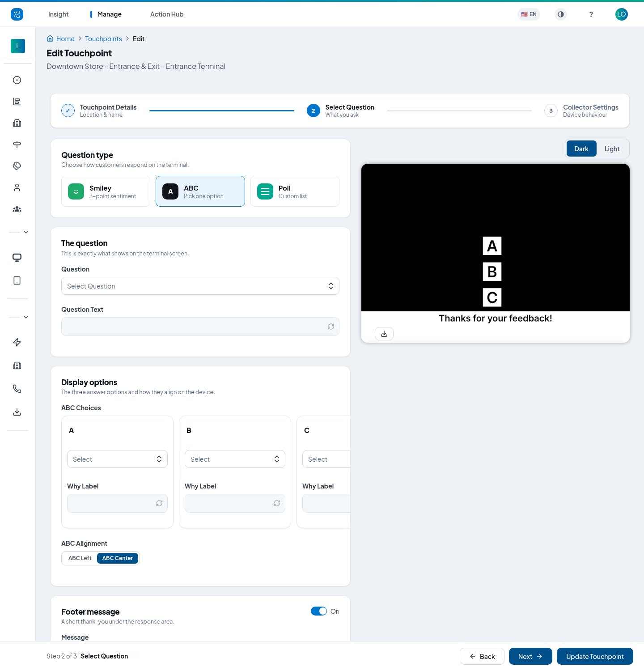The height and width of the screenshot is (671, 644).
Task: Open the choice A Select dropdown
Action: (117, 459)
